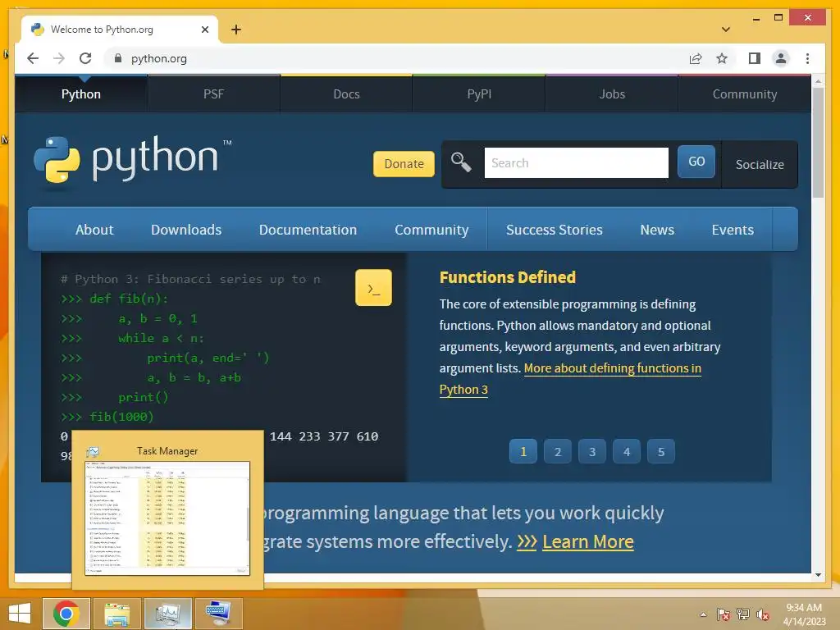Viewport: 840px width, 630px height.
Task: Follow More about defining functions link
Action: [x=612, y=368]
